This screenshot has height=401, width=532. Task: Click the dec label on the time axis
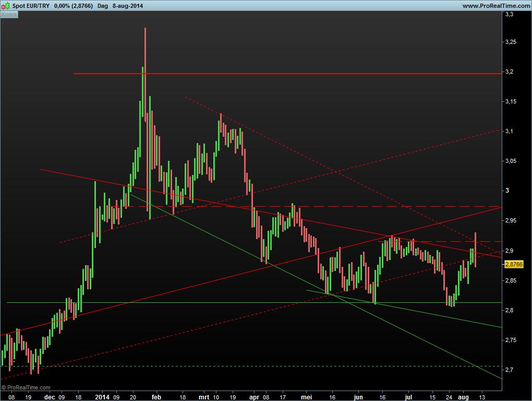[50, 397]
